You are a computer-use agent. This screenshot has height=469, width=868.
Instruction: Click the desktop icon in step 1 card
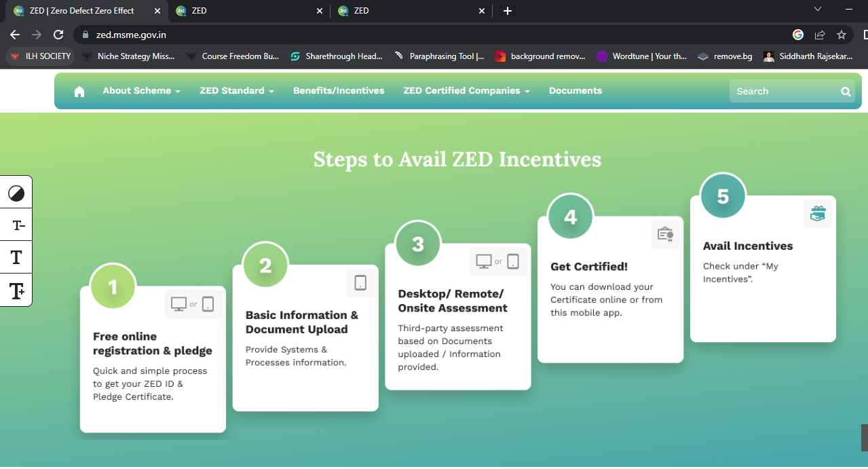[178, 304]
